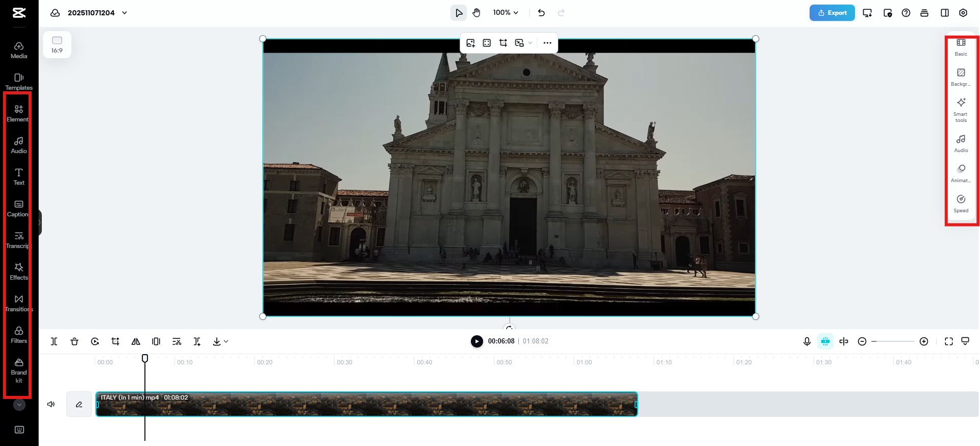
Task: Open the more options ellipsis on canvas toolbar
Action: (x=547, y=43)
